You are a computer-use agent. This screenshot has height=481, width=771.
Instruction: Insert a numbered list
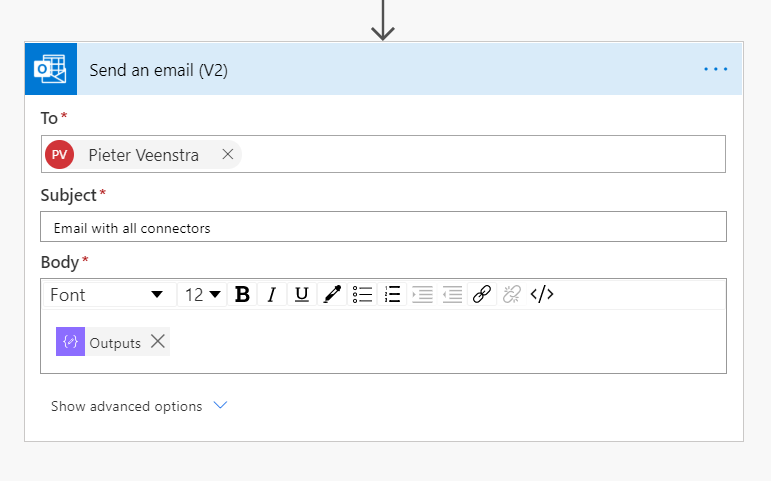(x=392, y=295)
